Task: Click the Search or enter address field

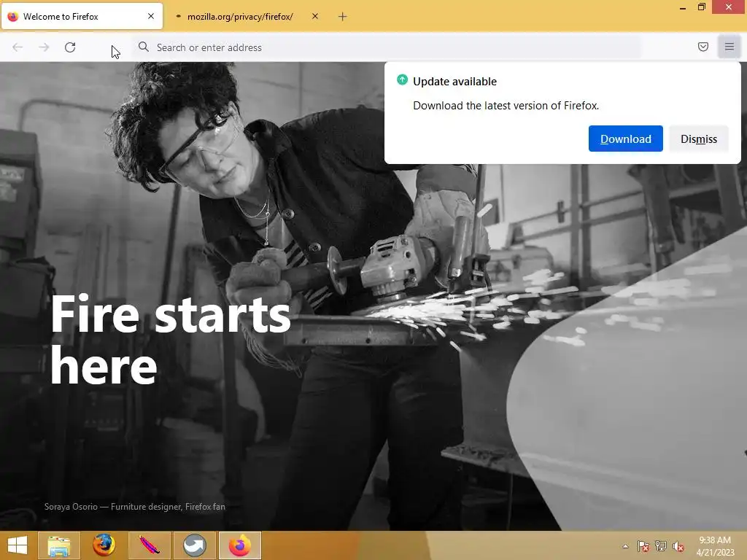Action: (x=388, y=47)
